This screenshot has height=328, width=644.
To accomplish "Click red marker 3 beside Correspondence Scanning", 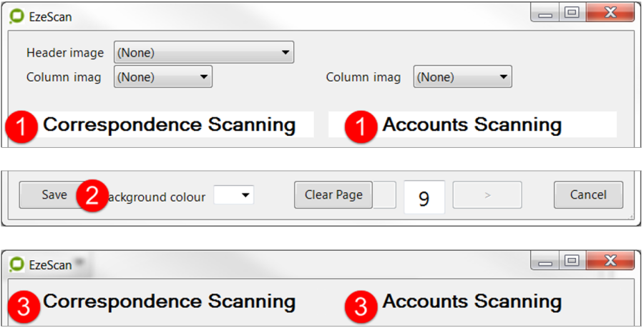I will 23,306.
